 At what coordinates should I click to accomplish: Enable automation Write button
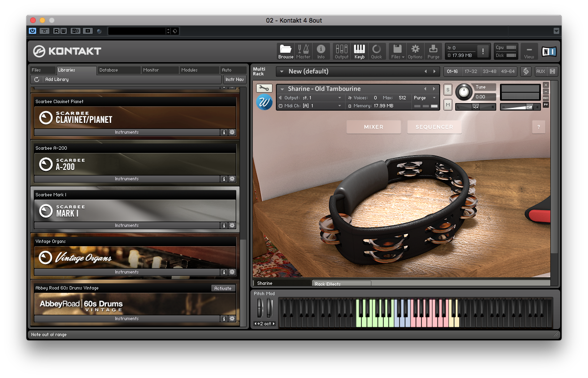[64, 31]
